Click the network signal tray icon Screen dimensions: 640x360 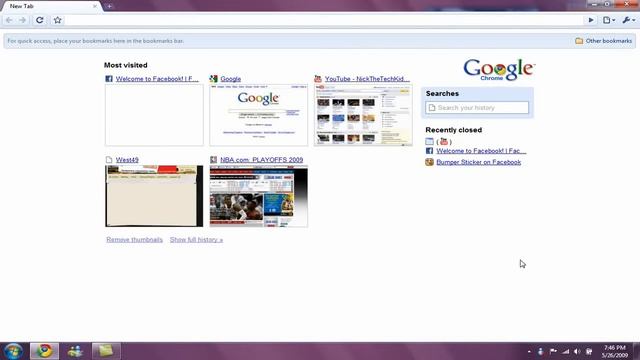click(565, 351)
